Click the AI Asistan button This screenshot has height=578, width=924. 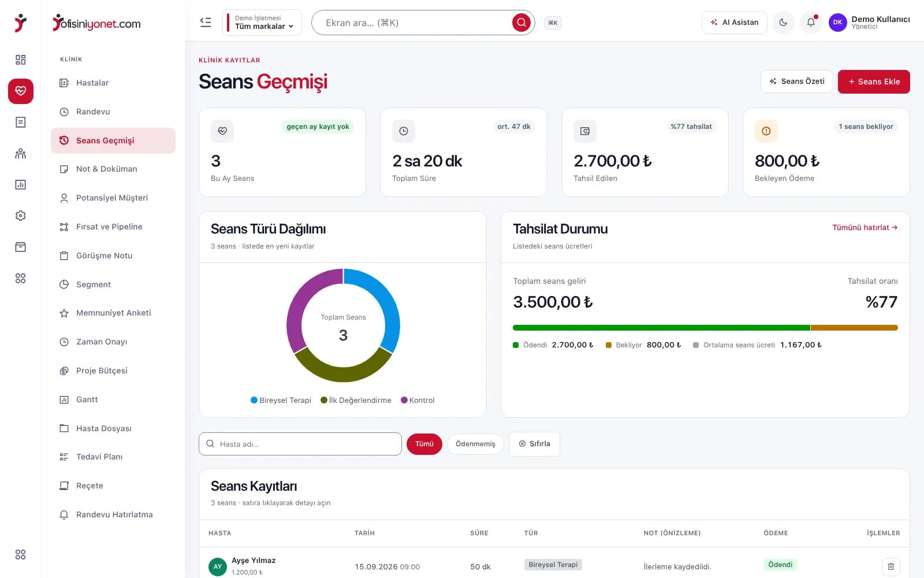pos(735,23)
